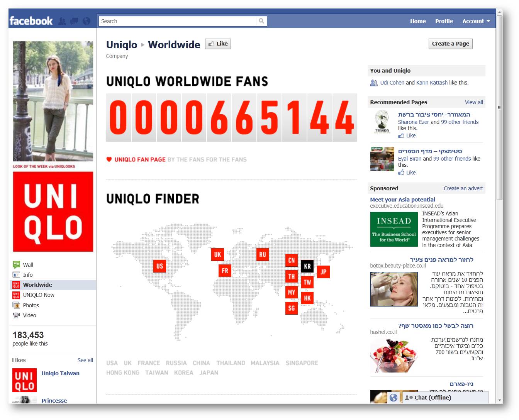Select the SG marker on the map
This screenshot has height=420, width=519.
292,308
